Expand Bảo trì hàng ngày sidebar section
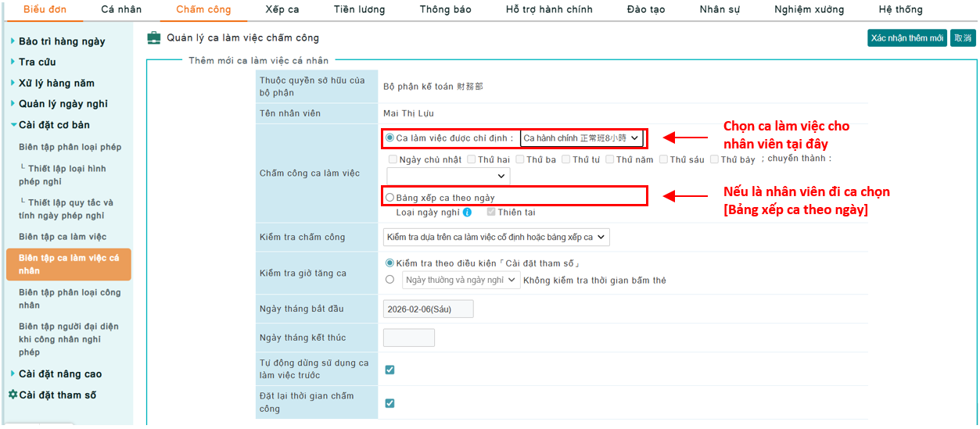Screen dimensions: 980x429 click(x=61, y=41)
